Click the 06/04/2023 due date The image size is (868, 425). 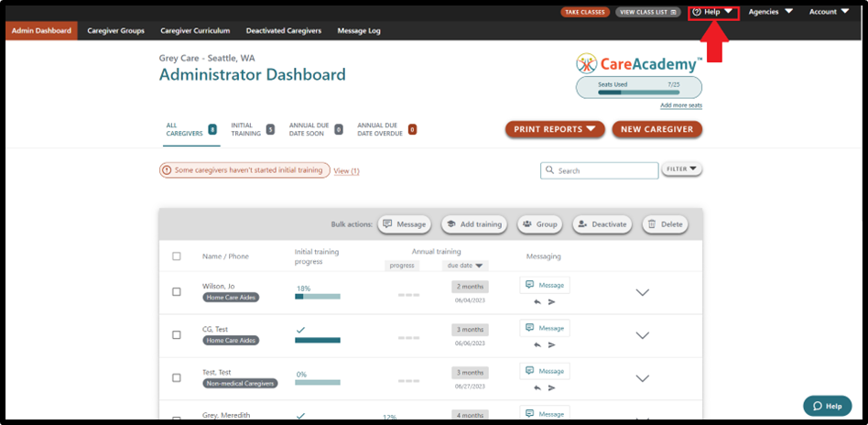470,300
